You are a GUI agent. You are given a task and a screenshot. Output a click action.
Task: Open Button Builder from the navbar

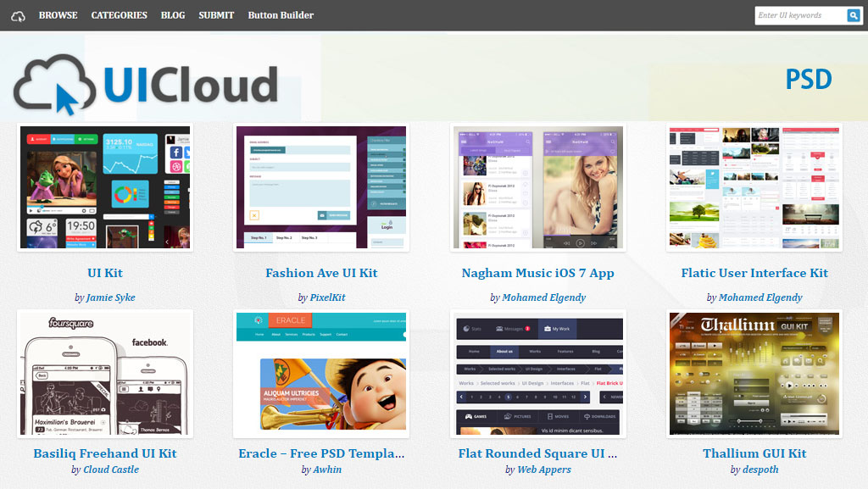coord(281,15)
